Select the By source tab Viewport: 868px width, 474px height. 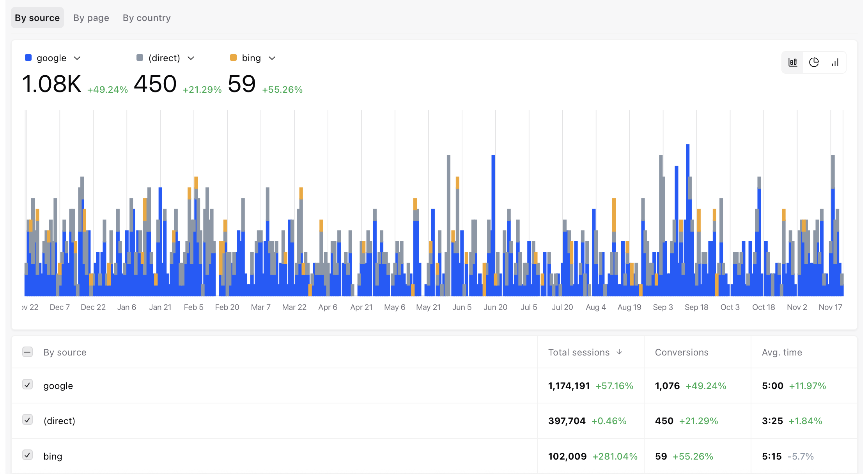coord(37,18)
